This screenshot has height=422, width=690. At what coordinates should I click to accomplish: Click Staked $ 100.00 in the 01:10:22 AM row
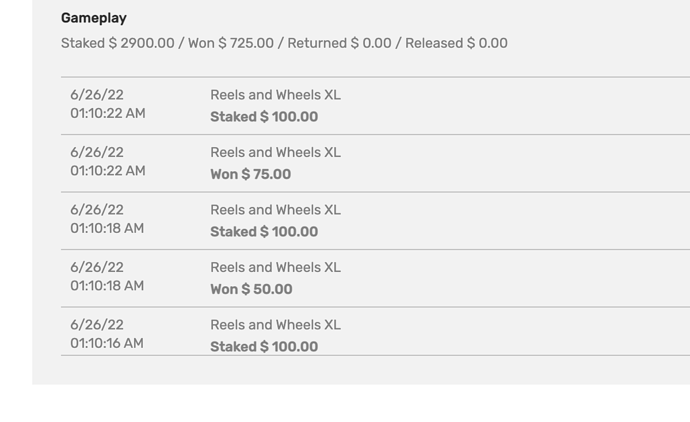[x=264, y=117]
